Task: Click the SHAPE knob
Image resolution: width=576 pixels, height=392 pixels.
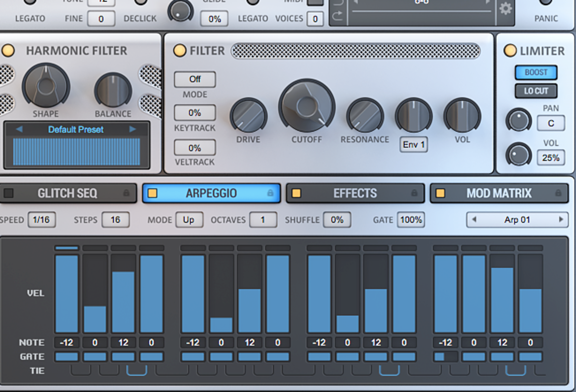Action: (x=46, y=86)
